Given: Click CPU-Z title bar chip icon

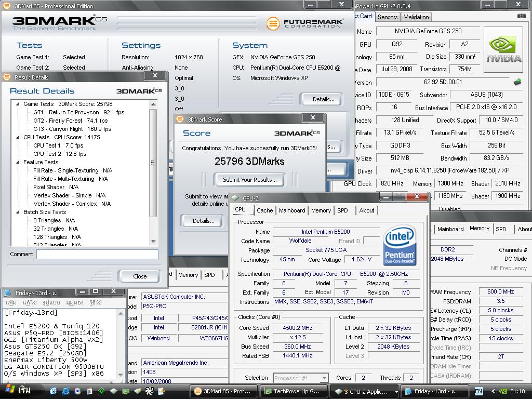Looking at the screenshot, I should pos(235,198).
